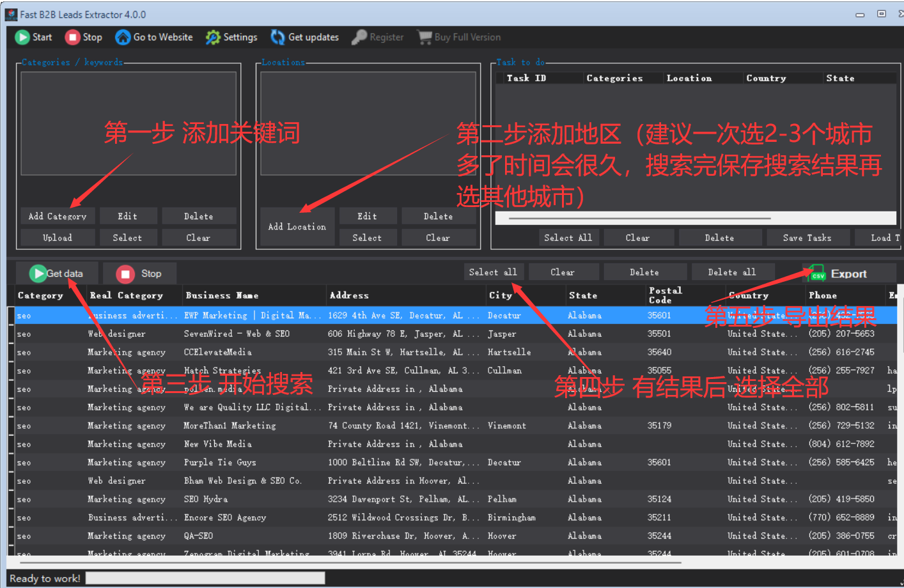Click the Get updates refresh icon
The height and width of the screenshot is (588, 904).
[x=277, y=37]
